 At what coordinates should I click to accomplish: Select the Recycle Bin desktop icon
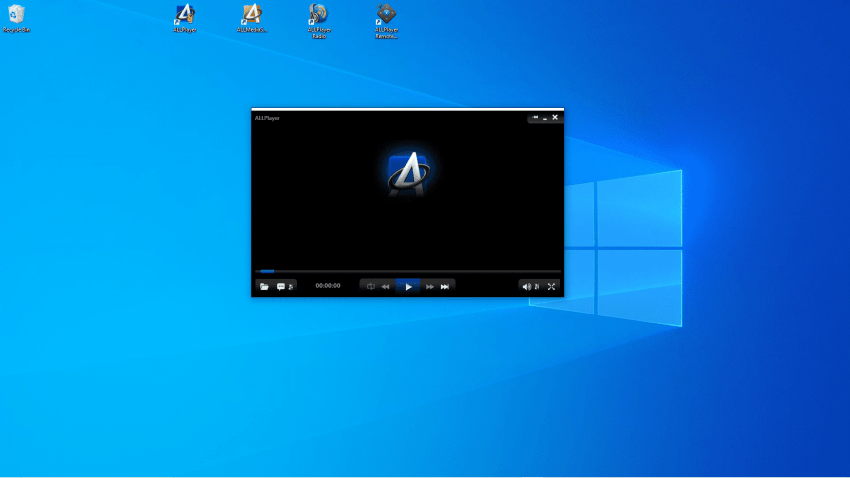tap(16, 18)
